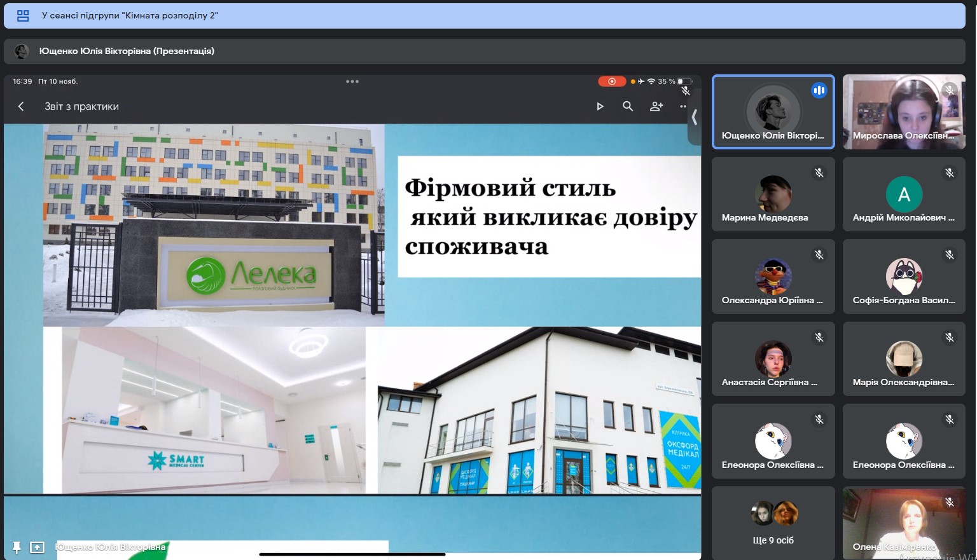This screenshot has width=977, height=560.
Task: Click the back arrow beside Звіт з практики
Action: tap(21, 107)
